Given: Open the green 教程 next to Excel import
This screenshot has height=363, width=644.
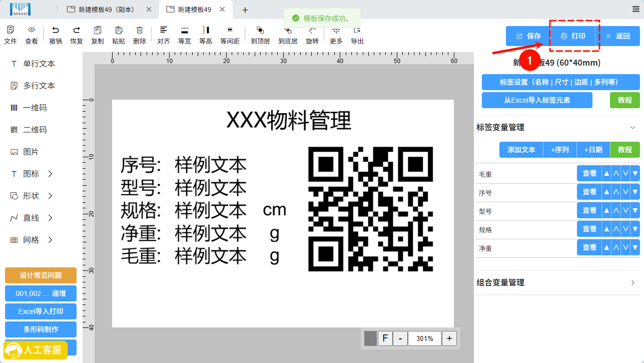Looking at the screenshot, I should click(625, 100).
